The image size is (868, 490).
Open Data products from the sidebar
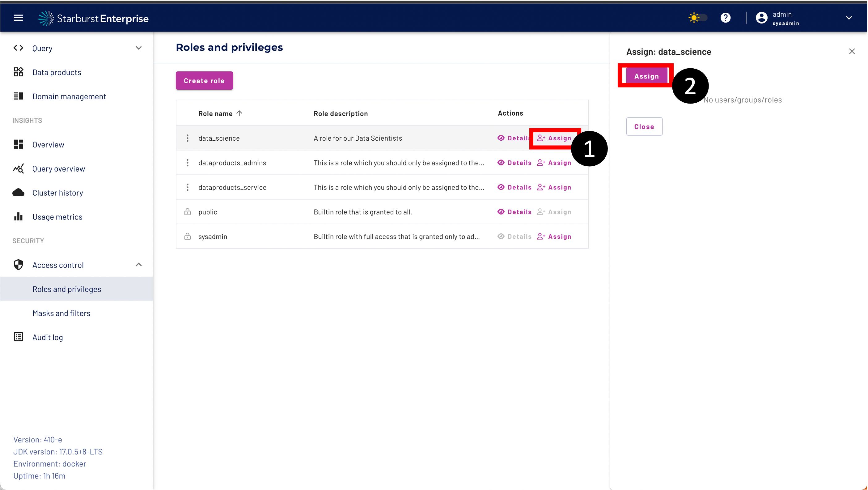(57, 72)
